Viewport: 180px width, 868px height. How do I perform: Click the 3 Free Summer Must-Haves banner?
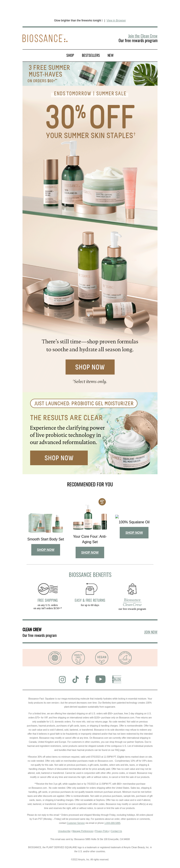pos(90,73)
